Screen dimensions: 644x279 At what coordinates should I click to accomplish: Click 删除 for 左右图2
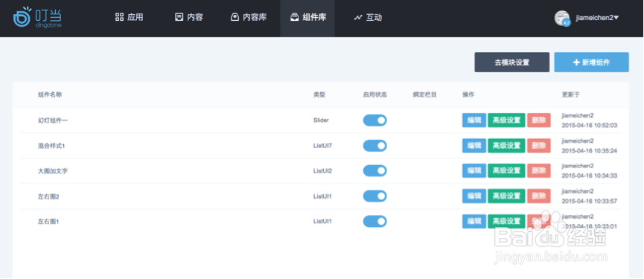pos(539,196)
